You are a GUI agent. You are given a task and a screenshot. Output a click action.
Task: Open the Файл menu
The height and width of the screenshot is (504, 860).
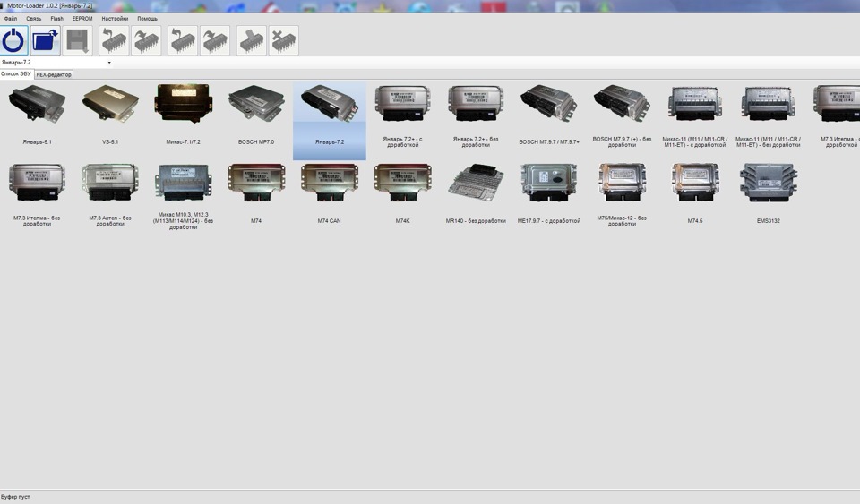point(11,19)
